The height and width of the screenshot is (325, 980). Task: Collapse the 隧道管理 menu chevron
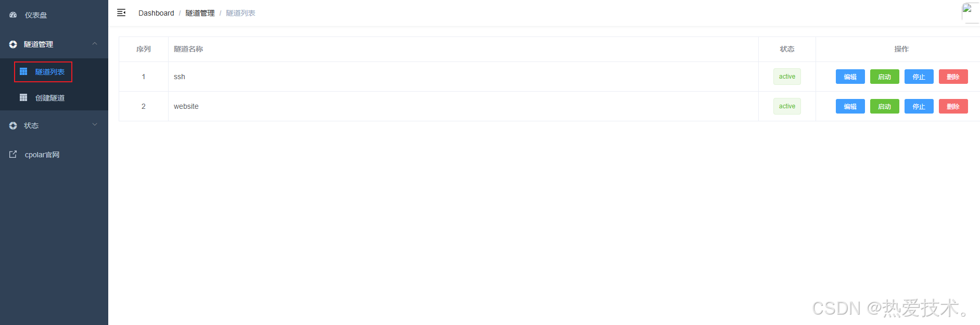tap(95, 44)
